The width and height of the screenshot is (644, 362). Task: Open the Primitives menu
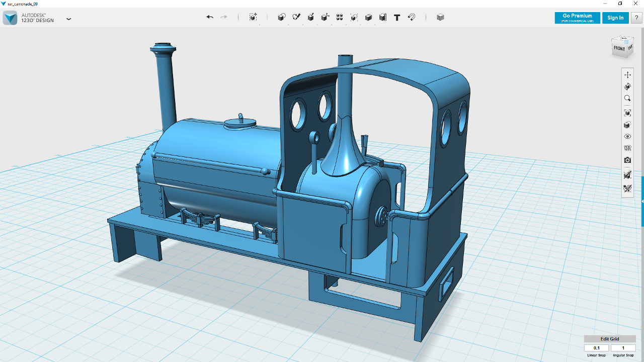click(x=282, y=17)
